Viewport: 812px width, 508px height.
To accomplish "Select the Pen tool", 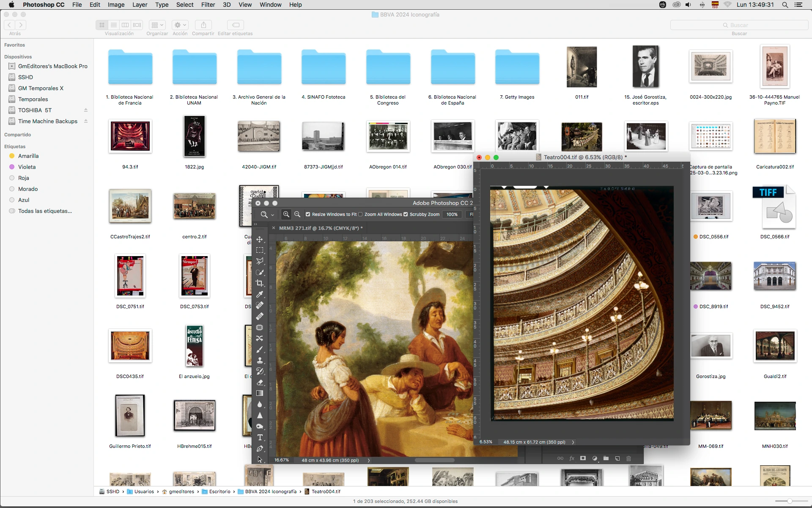I will (x=260, y=448).
